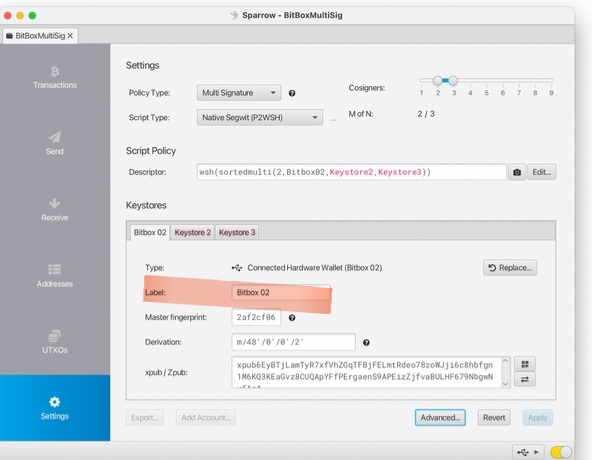Click the Edit... descriptor button

(x=541, y=172)
